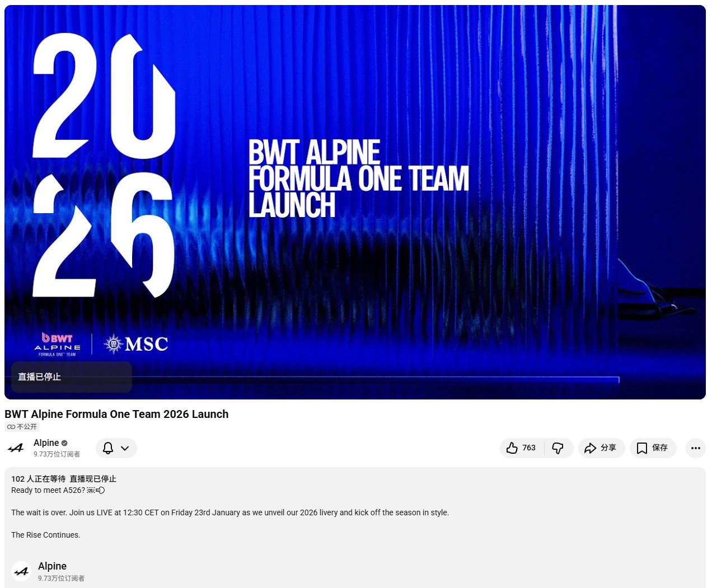Toggle the notification bell for Alpine
The width and height of the screenshot is (712, 588).
point(108,448)
